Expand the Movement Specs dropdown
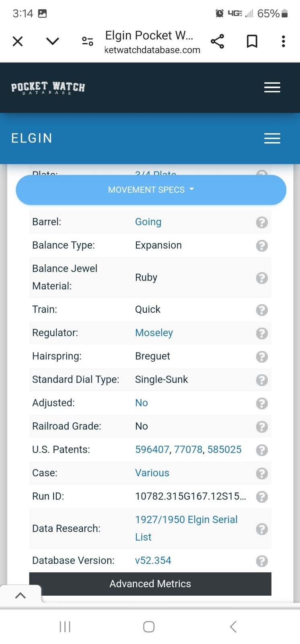This screenshot has width=300, height=644. [151, 190]
